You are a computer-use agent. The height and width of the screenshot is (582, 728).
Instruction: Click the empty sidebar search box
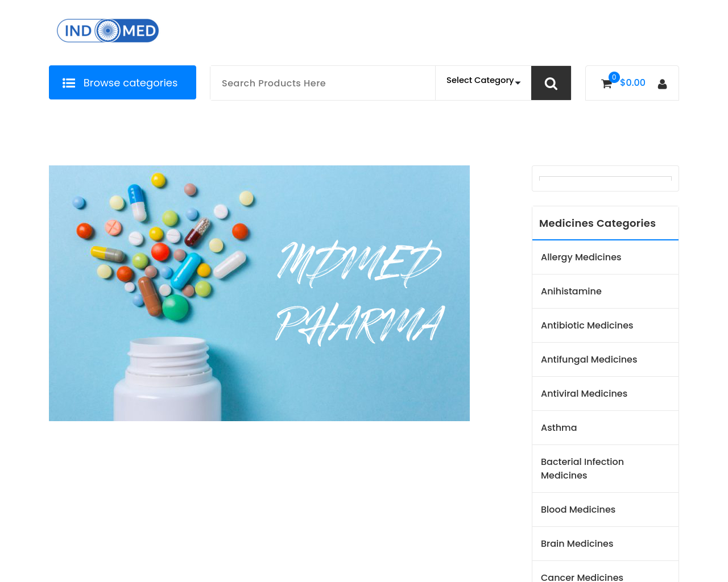coord(605,178)
